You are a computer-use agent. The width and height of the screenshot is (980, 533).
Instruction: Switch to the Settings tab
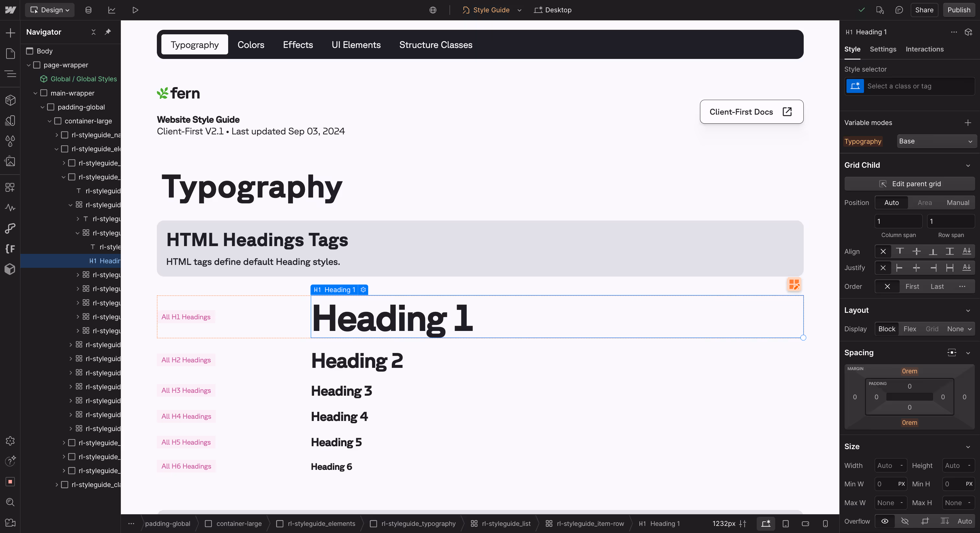[x=882, y=49]
